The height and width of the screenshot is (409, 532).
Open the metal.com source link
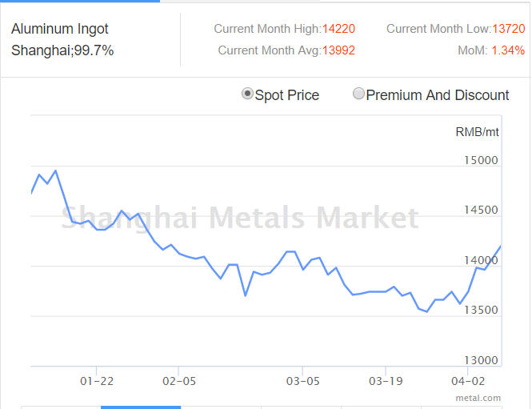[478, 397]
